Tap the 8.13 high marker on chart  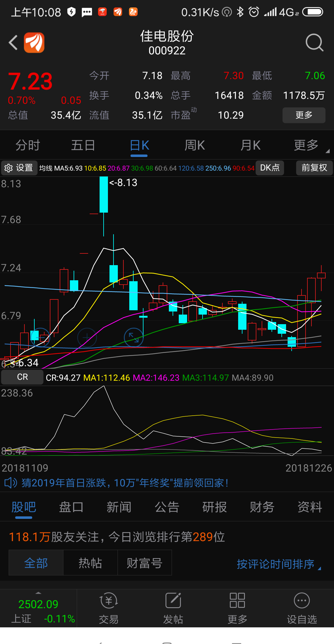point(123,183)
